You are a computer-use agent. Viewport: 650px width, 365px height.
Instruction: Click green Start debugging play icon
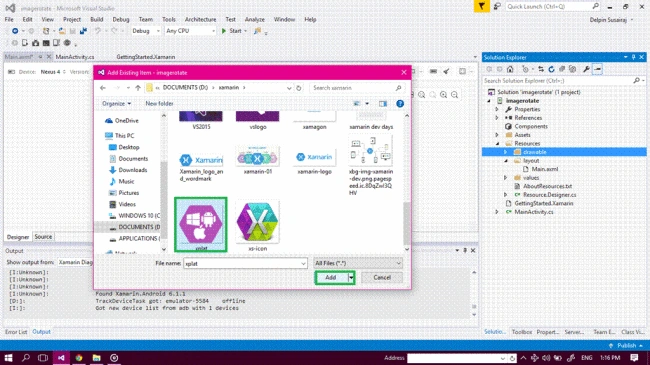(x=224, y=31)
